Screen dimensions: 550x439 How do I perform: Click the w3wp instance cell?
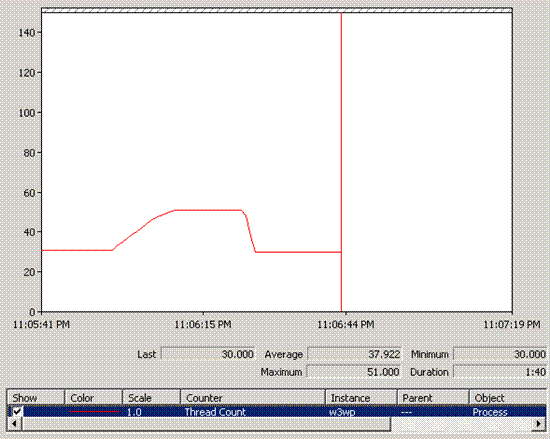click(342, 412)
